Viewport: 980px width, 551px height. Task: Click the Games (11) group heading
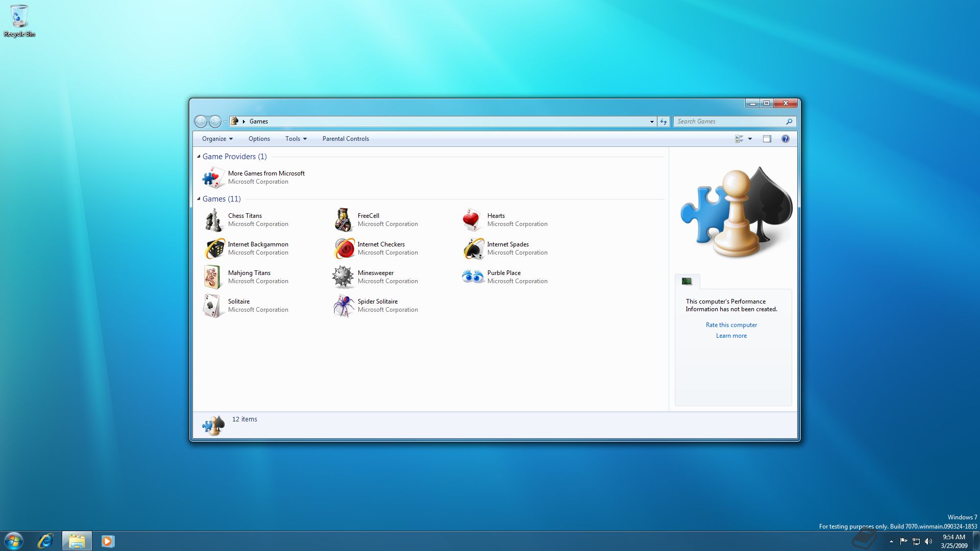[222, 199]
